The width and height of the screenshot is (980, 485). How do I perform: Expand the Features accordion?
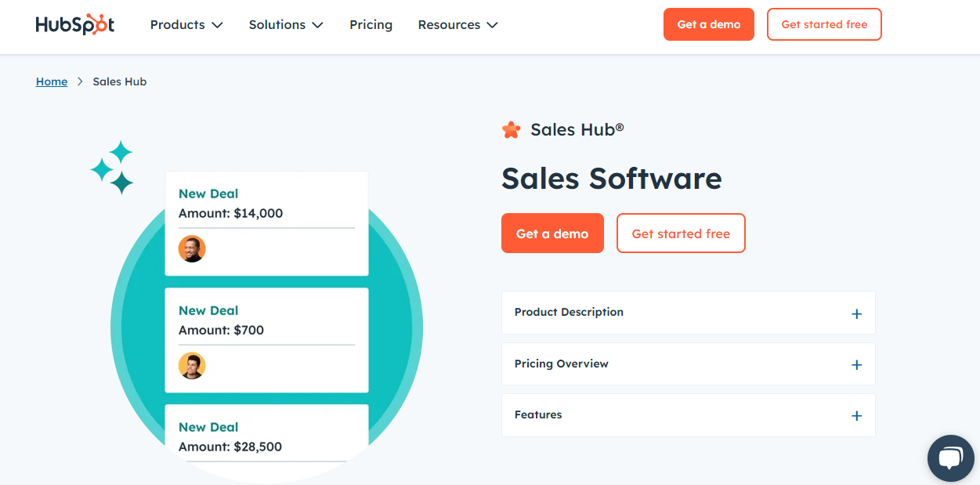(x=688, y=415)
